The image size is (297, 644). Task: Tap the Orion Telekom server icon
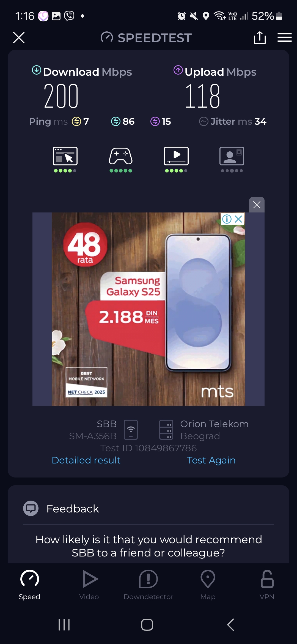pos(166,430)
